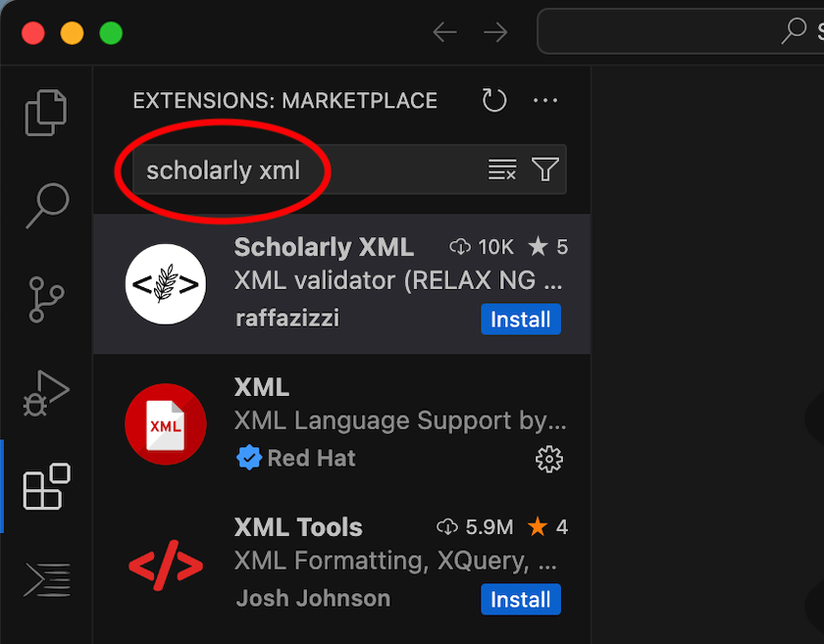Open the Views and More Actions menu
Screen dimensions: 824x644
[545, 100]
